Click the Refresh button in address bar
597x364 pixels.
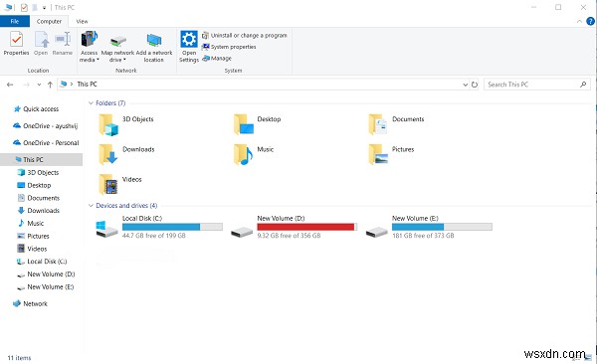pyautogui.click(x=475, y=85)
